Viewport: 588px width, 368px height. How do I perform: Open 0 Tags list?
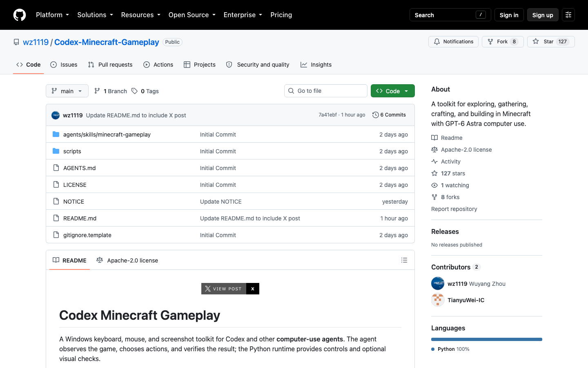[145, 91]
